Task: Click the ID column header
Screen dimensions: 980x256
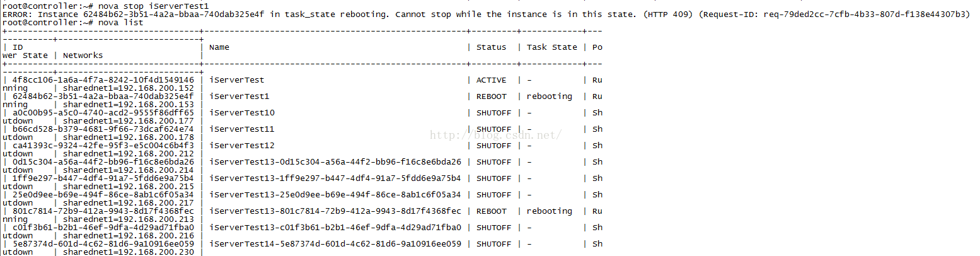Action: 18,47
